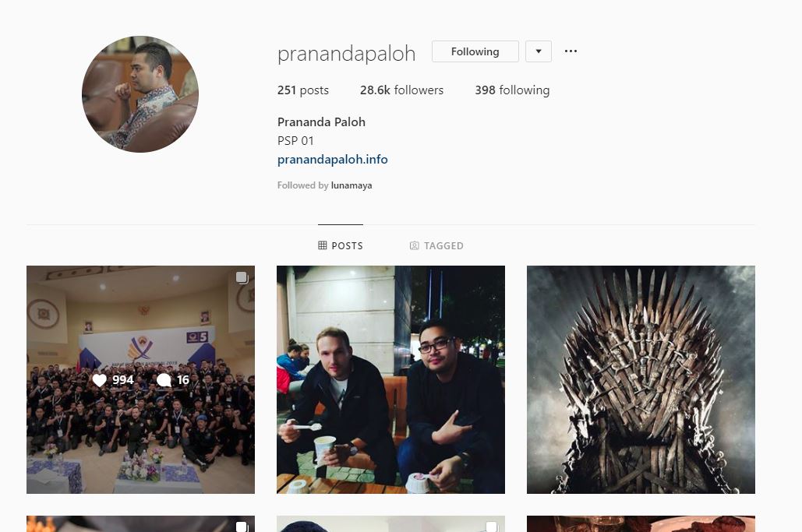This screenshot has height=532, width=802.
Task: Open the three-dots profile options menu
Action: (x=571, y=51)
